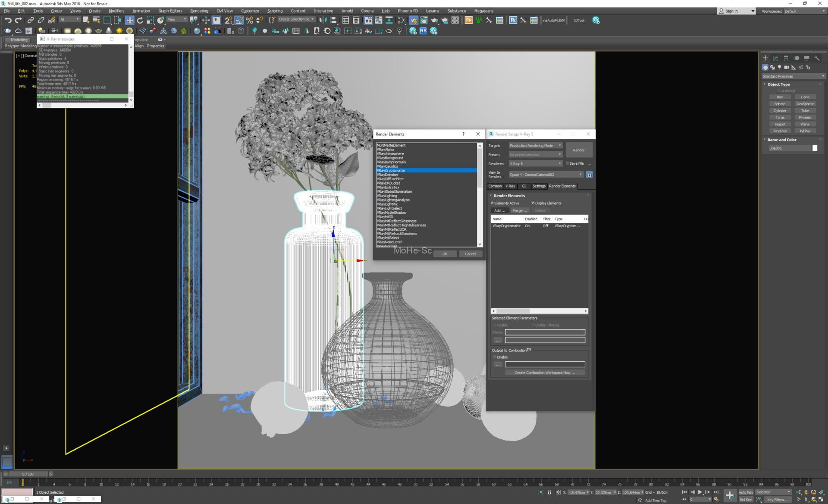Select the Move tool icon
This screenshot has height=504, width=828.
(129, 20)
